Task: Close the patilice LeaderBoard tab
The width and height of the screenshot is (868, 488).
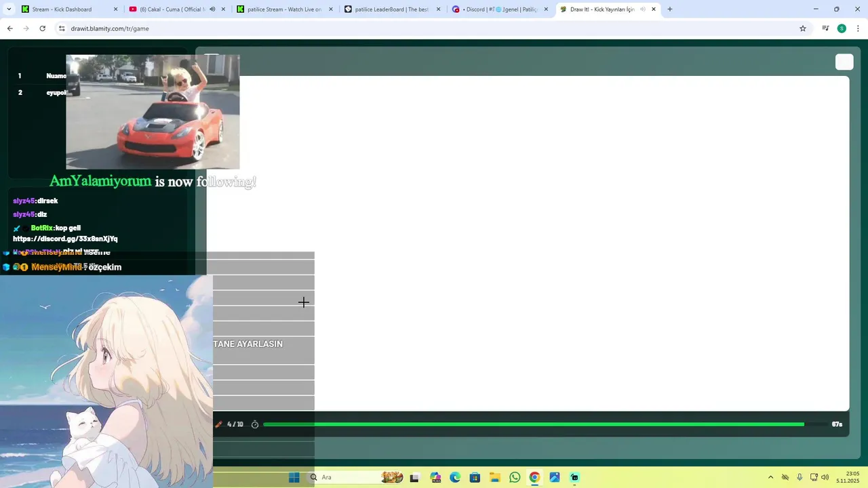Action: 438,9
